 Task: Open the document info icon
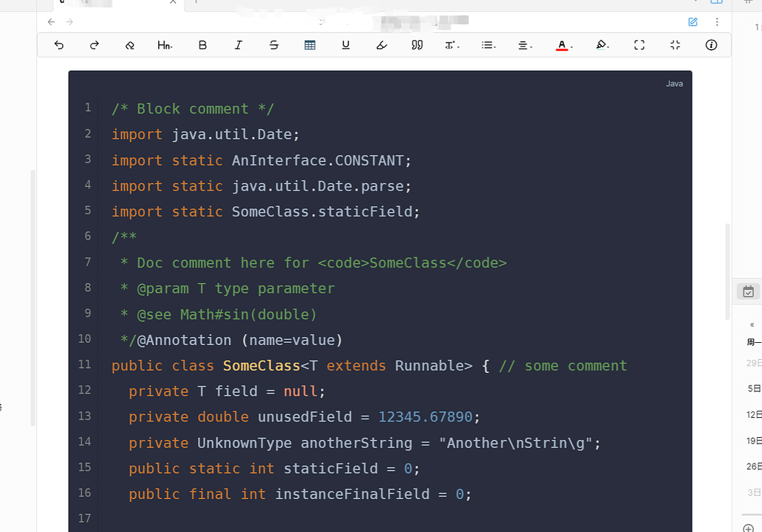[x=710, y=45]
